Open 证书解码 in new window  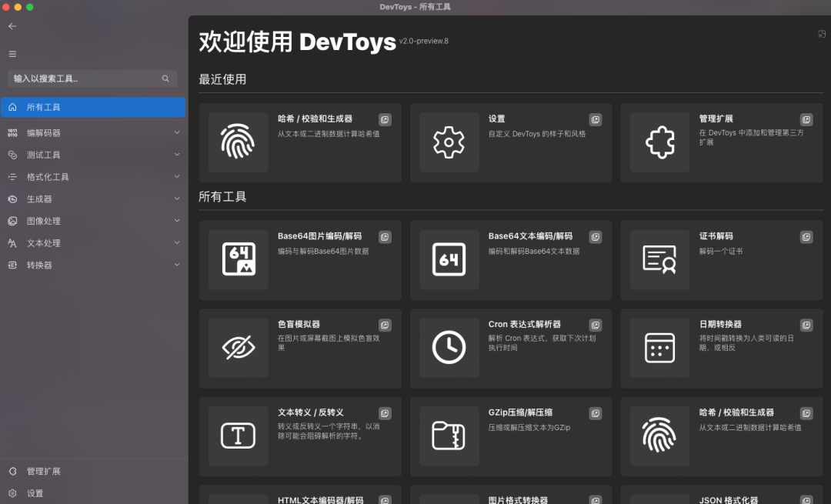(x=806, y=237)
